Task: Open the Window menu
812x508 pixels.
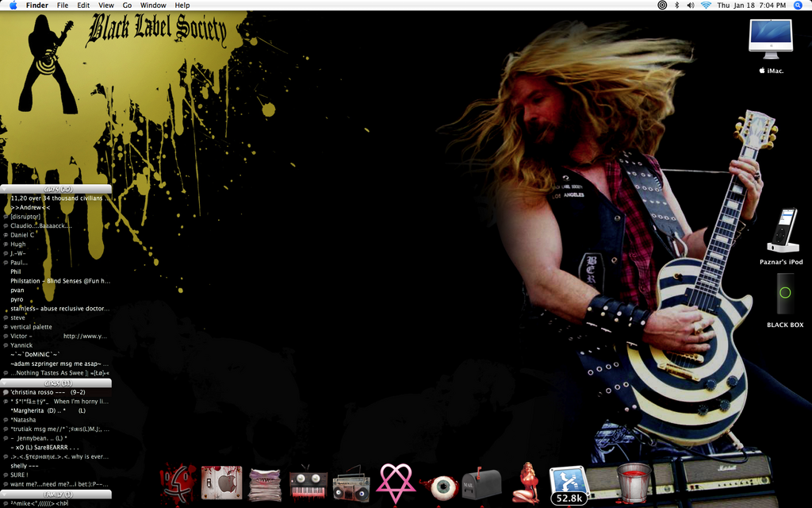Action: [153, 6]
